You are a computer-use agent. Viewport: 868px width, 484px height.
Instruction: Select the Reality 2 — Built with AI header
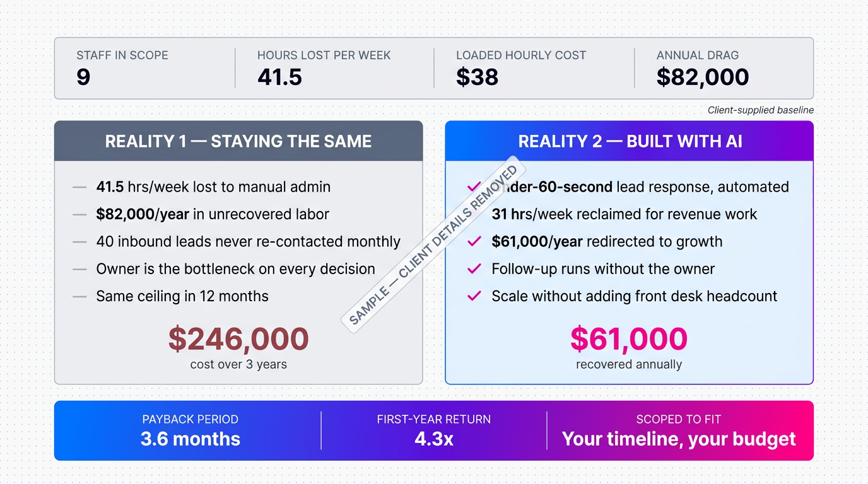point(630,141)
